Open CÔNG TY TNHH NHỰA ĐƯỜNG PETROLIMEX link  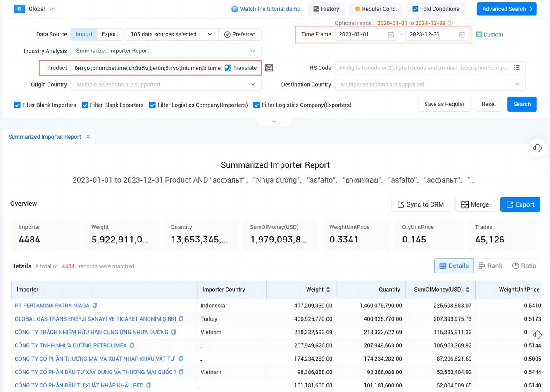click(71, 345)
